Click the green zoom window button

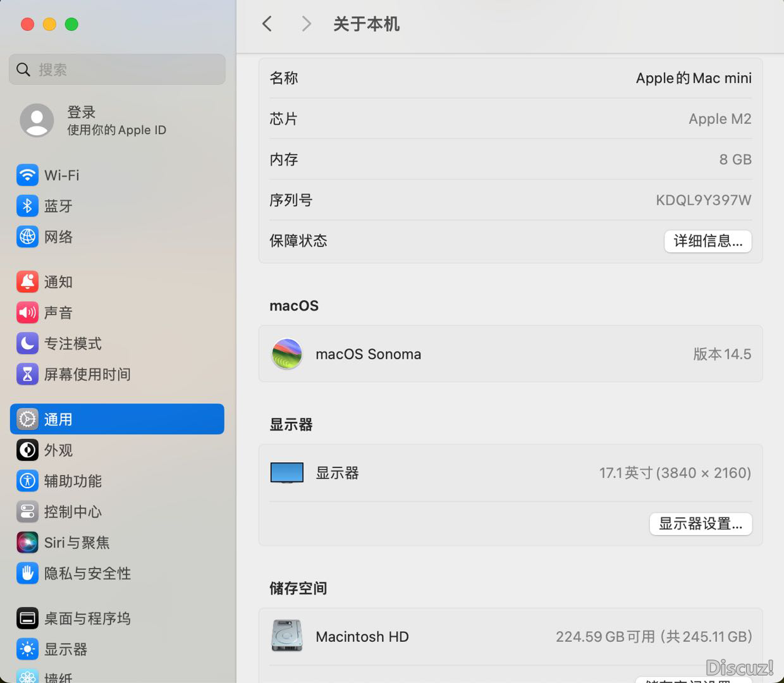(x=71, y=24)
